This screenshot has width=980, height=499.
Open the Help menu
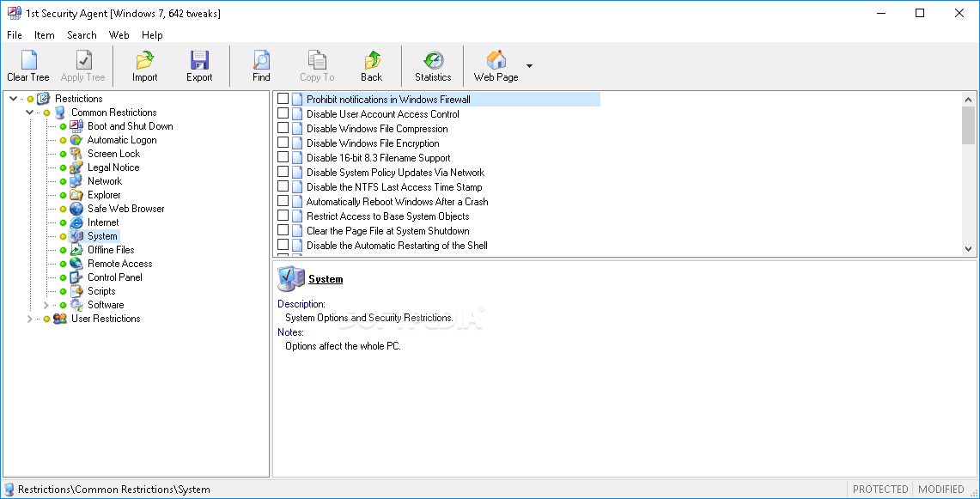pos(152,35)
